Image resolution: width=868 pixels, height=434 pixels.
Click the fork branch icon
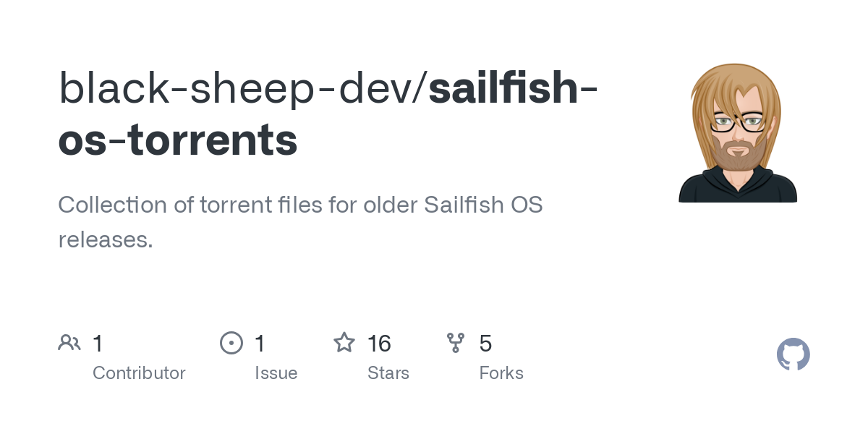[x=456, y=343]
